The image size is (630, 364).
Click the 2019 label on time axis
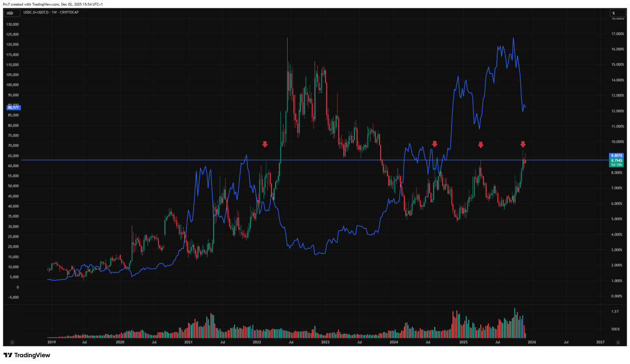51,342
